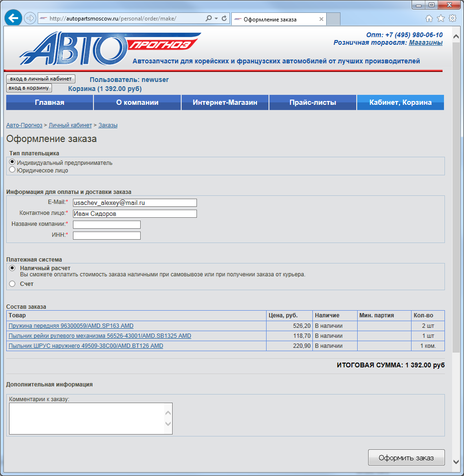The height and width of the screenshot is (476, 464).
Task: Choose Счет payment method
Action: pyautogui.click(x=12, y=284)
